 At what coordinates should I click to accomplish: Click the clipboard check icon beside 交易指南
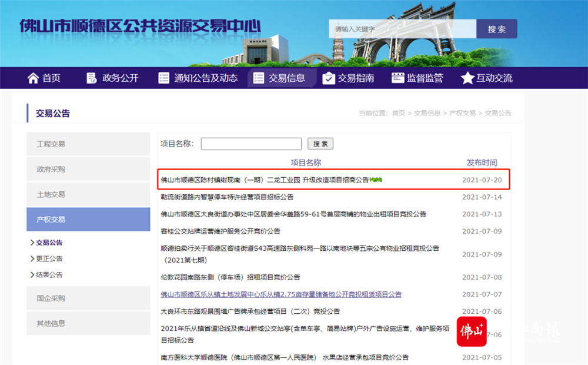pyautogui.click(x=329, y=78)
